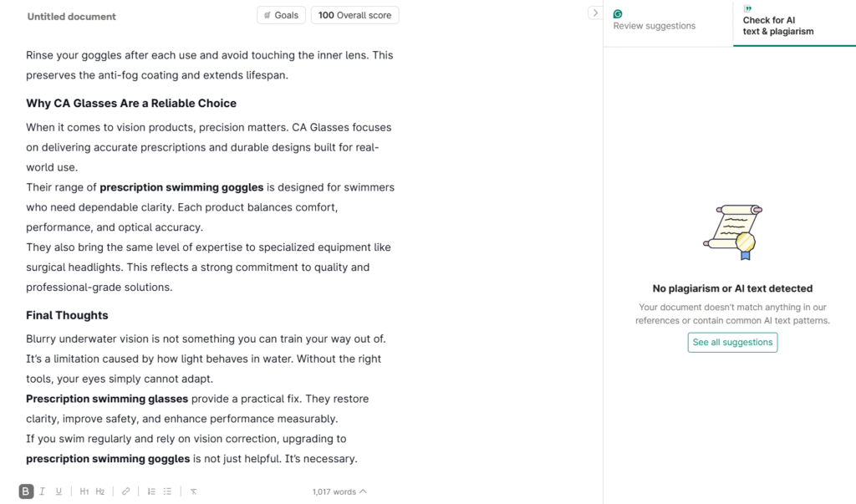Click the See all suggestions button

point(732,342)
